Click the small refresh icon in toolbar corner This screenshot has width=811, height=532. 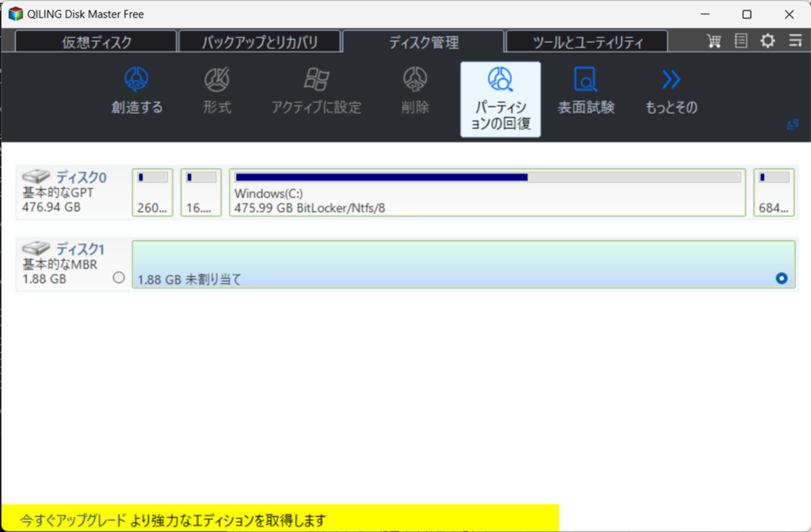[792, 124]
